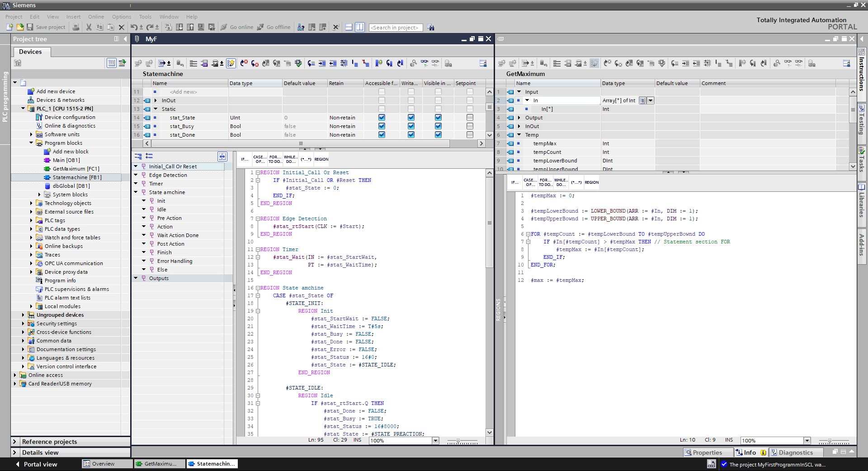Click the Undo arrow icon
868x471 pixels.
pyautogui.click(x=134, y=27)
